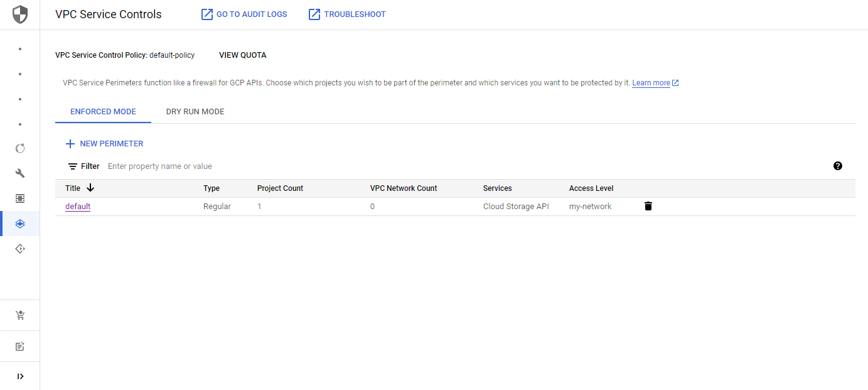Toggle the Title column sort arrow
868x390 pixels.
pyautogui.click(x=90, y=188)
